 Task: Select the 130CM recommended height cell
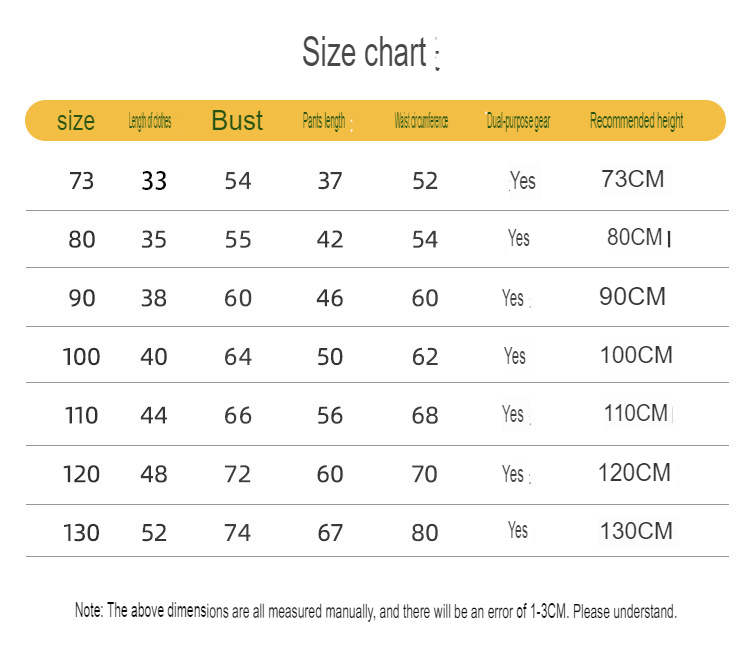(x=636, y=531)
